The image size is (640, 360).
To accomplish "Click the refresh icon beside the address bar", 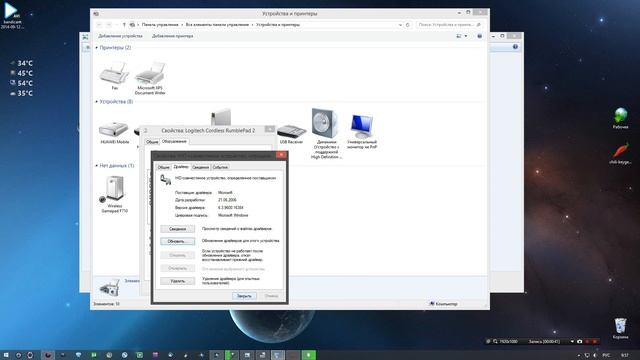I will tap(407, 25).
